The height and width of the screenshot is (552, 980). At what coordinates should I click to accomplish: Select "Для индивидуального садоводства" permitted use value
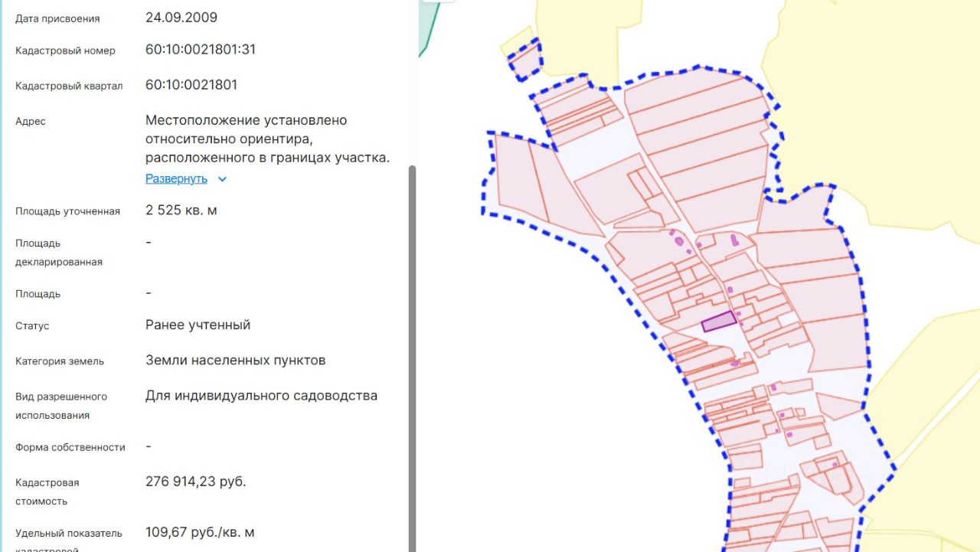point(262,395)
